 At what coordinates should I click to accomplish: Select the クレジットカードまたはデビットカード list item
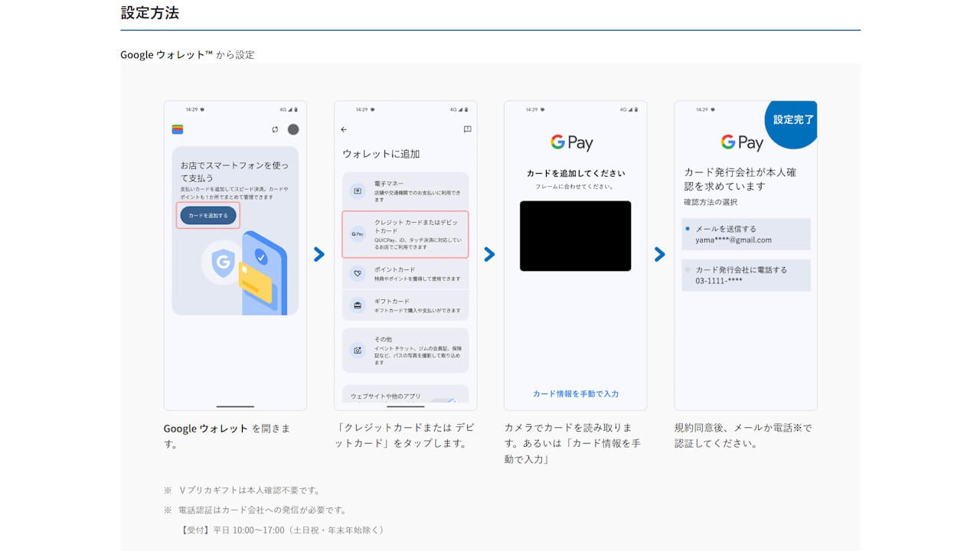[x=406, y=234]
